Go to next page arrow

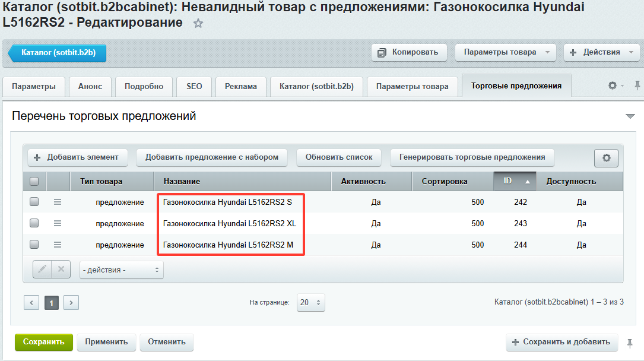pos(71,303)
